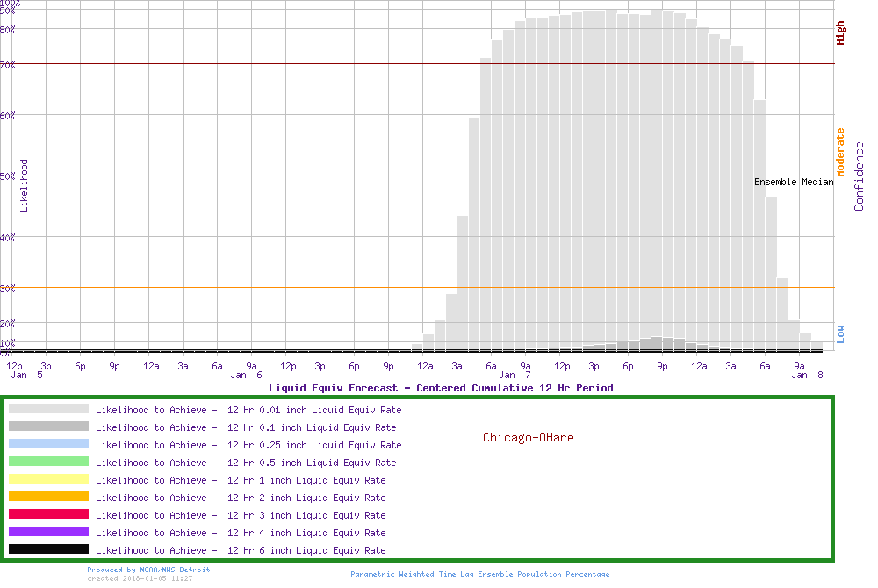Click the Liquid Equiv Forecast chart title
The image size is (878, 588).
click(441, 387)
